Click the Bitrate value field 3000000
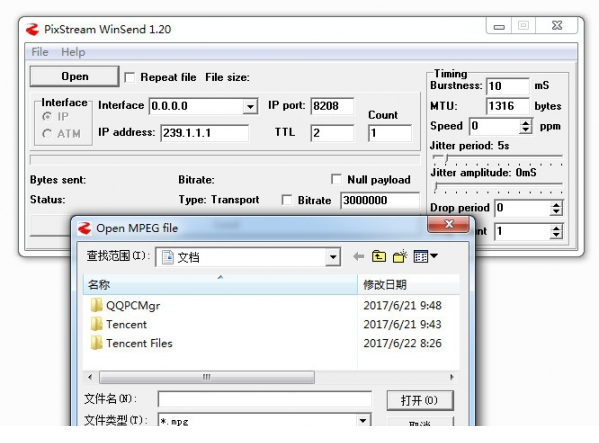This screenshot has width=599, height=443. point(380,200)
